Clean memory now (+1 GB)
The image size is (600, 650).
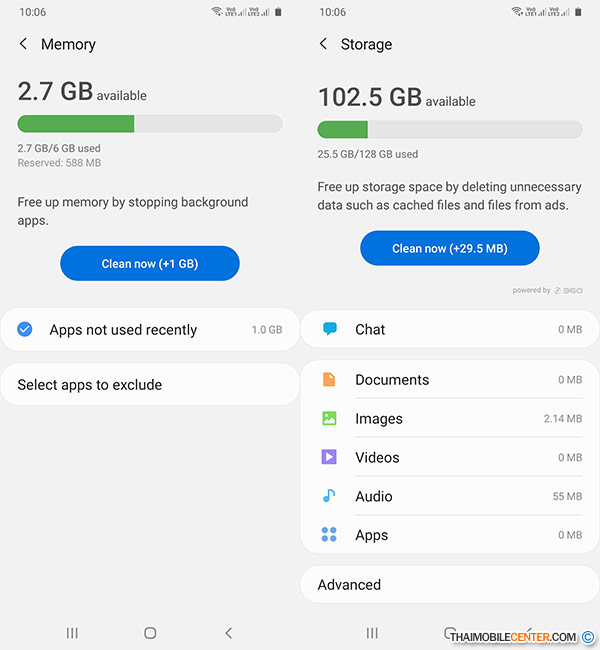[150, 263]
